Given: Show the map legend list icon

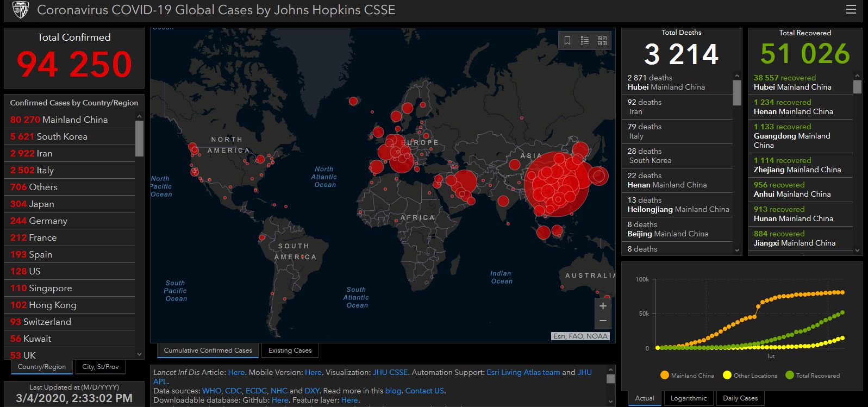Looking at the screenshot, I should tap(585, 41).
